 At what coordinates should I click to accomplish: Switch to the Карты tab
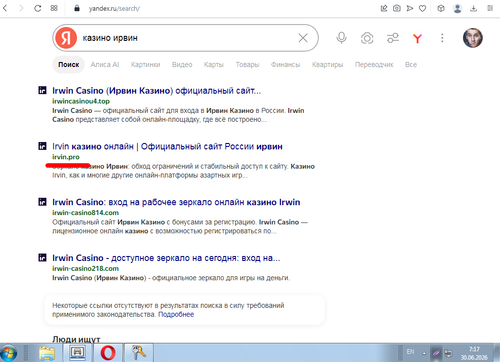click(x=214, y=65)
